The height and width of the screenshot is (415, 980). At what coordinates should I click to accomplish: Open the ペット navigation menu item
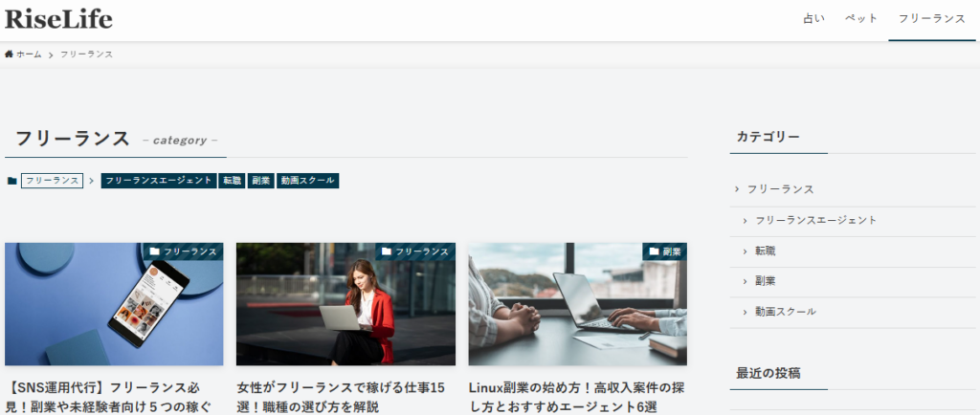pos(860,19)
